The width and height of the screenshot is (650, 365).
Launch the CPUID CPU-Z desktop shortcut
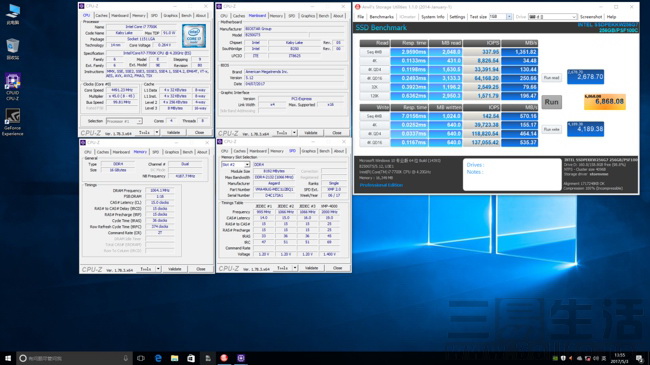point(12,86)
